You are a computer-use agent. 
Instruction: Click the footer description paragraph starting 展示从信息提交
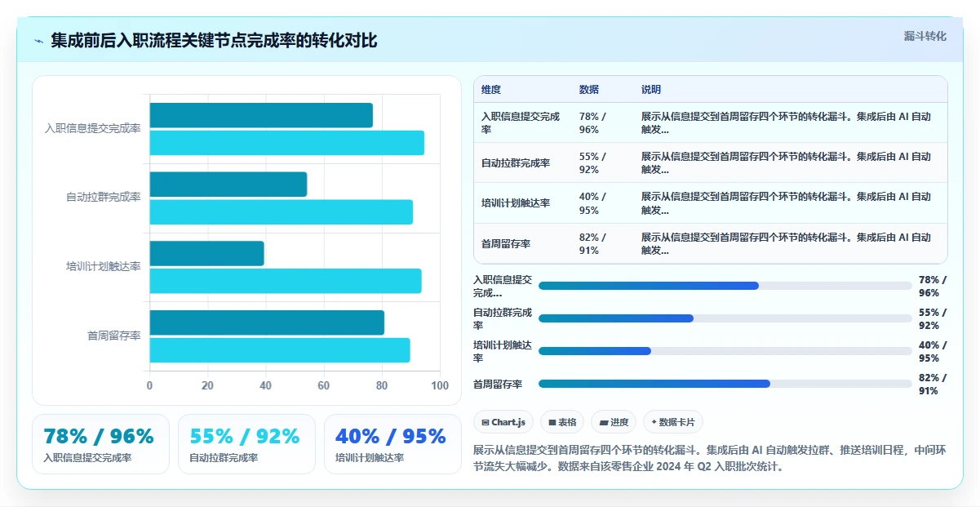709,458
